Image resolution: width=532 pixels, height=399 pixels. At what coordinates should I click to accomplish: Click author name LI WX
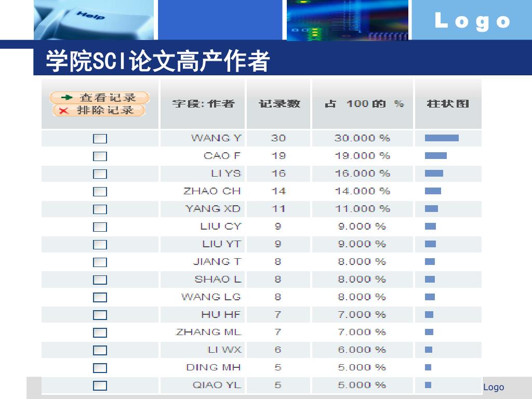[x=224, y=350]
